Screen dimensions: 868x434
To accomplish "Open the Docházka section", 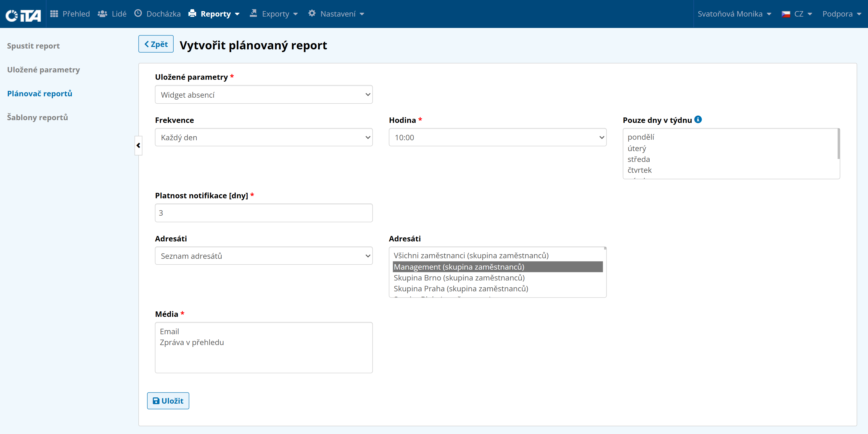I will coord(158,14).
